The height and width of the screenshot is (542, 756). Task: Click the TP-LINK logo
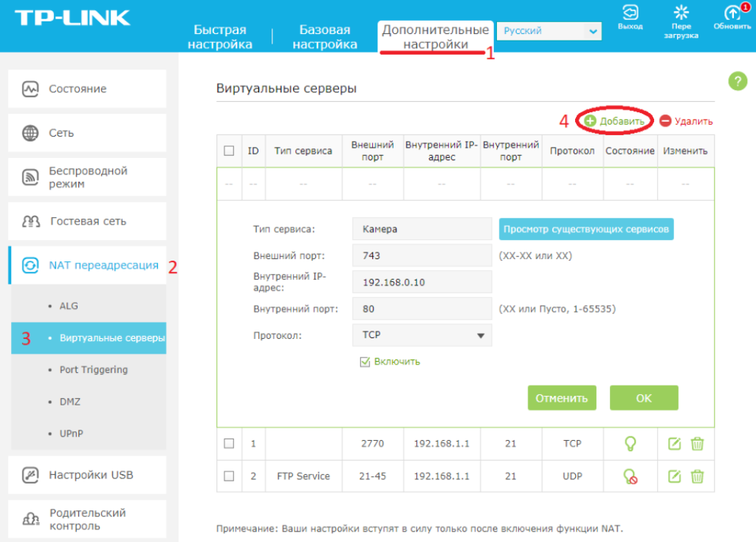coord(72,18)
